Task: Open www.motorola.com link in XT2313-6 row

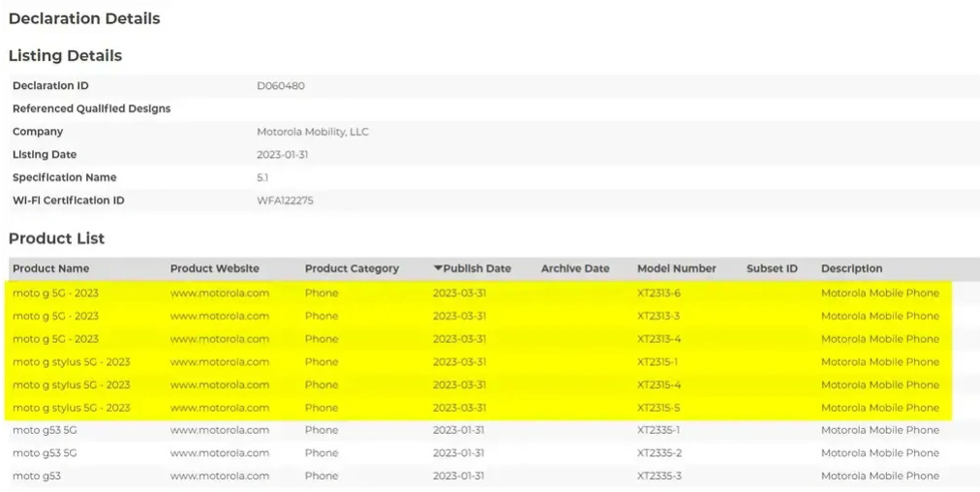Action: [220, 292]
